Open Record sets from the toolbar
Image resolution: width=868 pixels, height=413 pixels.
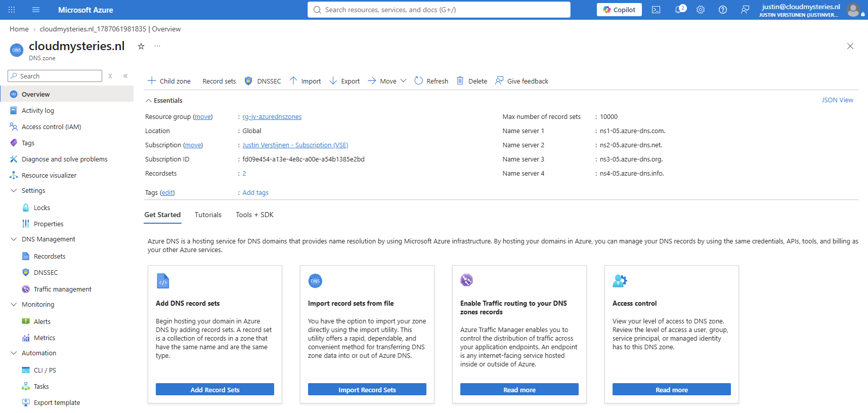[219, 81]
